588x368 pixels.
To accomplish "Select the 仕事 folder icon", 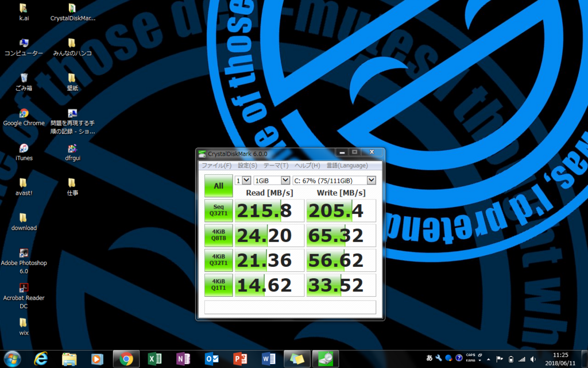I will tap(72, 187).
